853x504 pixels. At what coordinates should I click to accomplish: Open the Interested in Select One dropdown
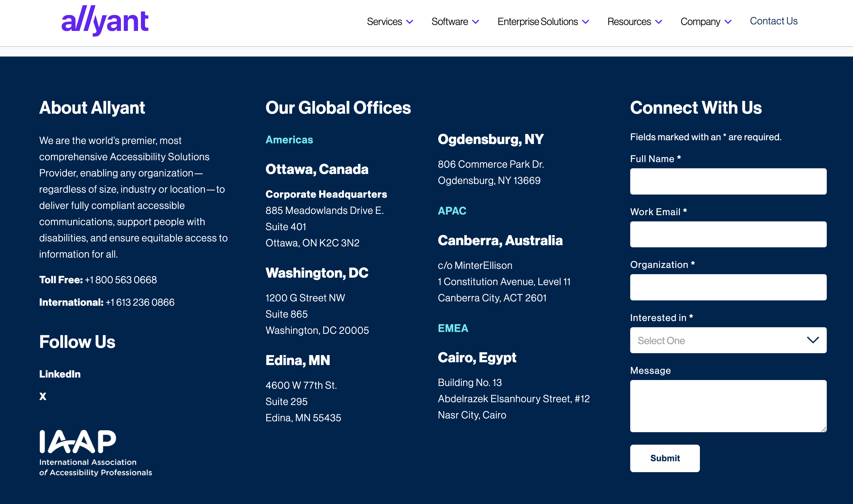tap(728, 340)
